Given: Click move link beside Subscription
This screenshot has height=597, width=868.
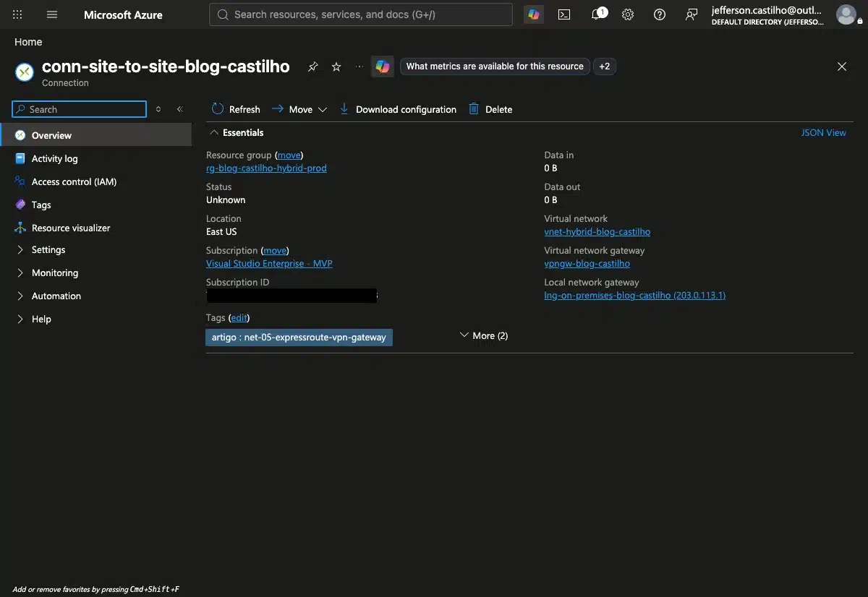Looking at the screenshot, I should click(x=274, y=250).
